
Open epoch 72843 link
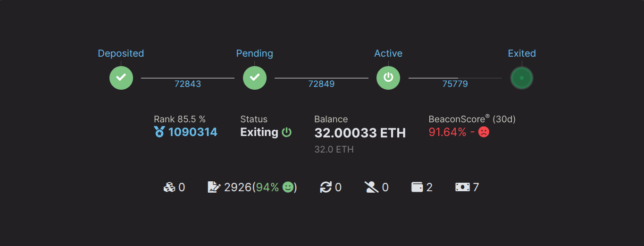coord(188,84)
